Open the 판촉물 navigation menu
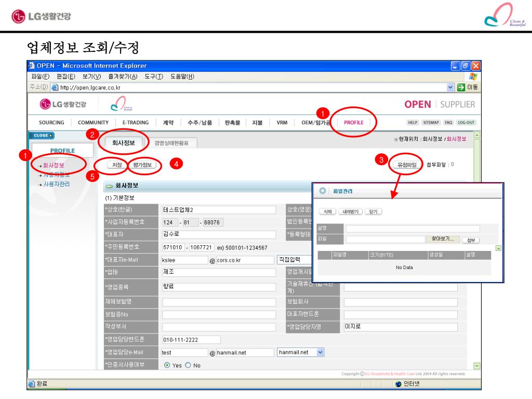The height and width of the screenshot is (399, 532). (x=232, y=123)
